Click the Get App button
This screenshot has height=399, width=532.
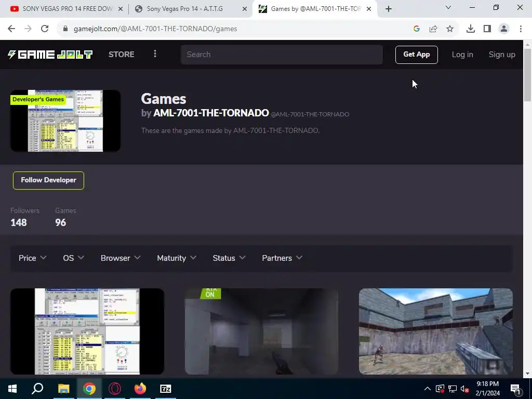[x=416, y=55]
